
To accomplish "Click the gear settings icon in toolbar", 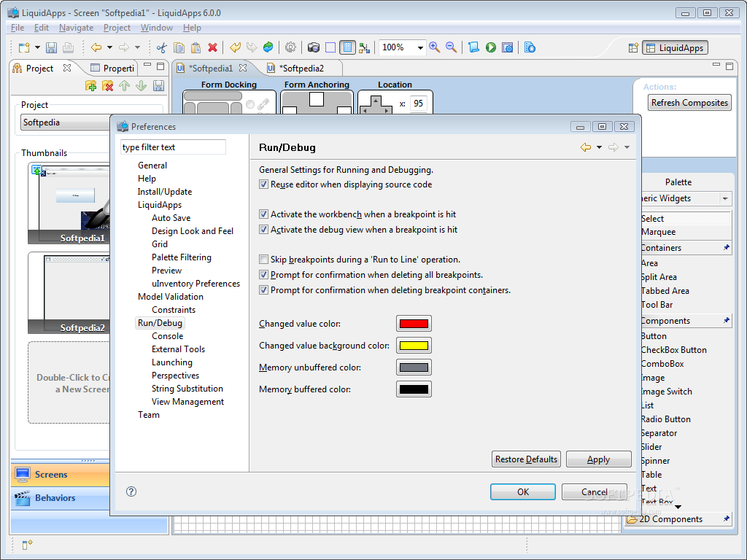I will (x=290, y=47).
